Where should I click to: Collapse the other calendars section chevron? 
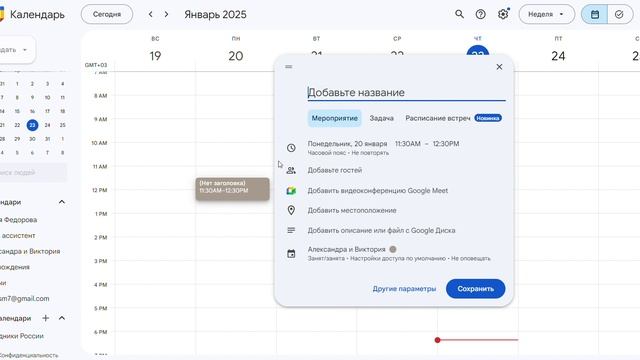click(62, 318)
